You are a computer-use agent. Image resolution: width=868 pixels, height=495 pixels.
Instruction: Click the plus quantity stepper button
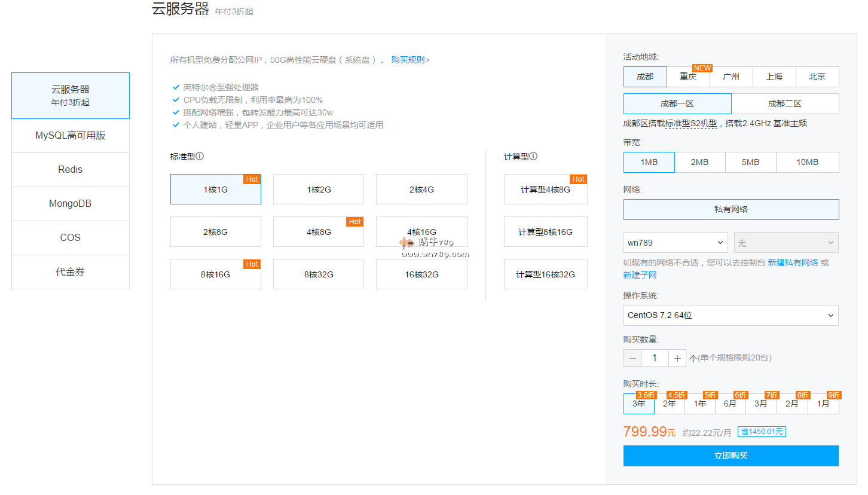[677, 358]
